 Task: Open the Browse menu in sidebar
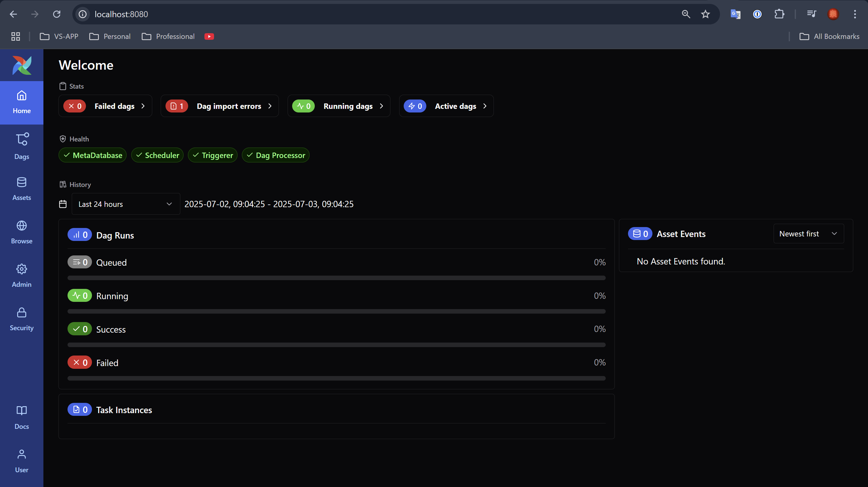click(22, 232)
